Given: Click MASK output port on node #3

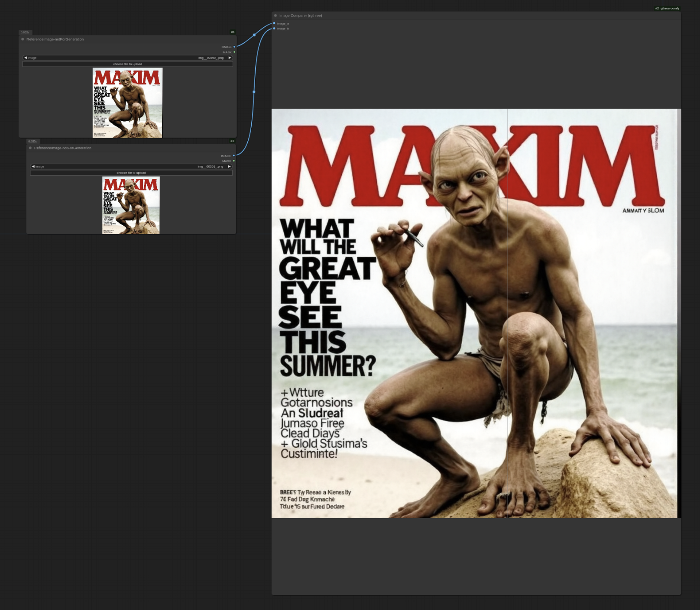Looking at the screenshot, I should coord(234,161).
